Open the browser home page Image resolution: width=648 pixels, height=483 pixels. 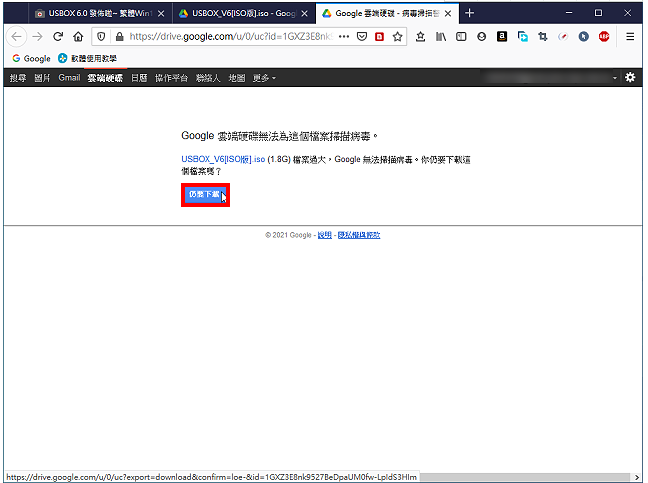pos(78,37)
